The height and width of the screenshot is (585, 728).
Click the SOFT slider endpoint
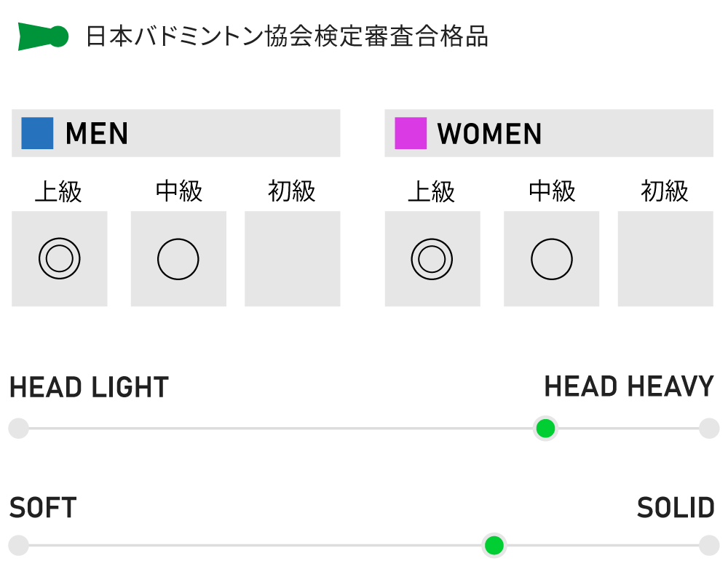pos(18,545)
